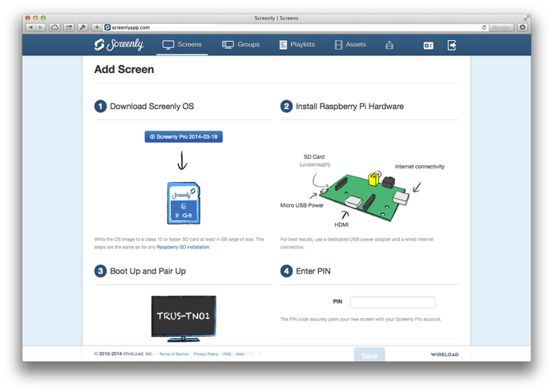Open Terms of Service link
Viewport: 553px width, 392px height.
pyautogui.click(x=174, y=354)
